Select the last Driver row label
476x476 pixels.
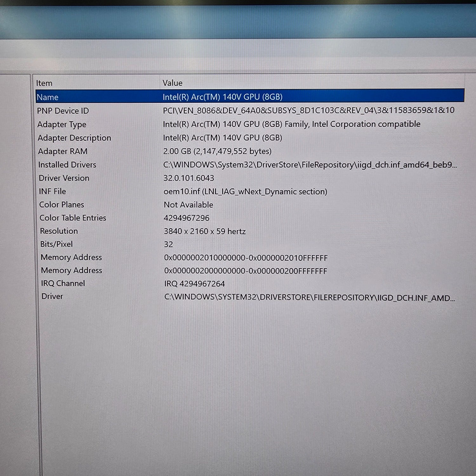52,296
